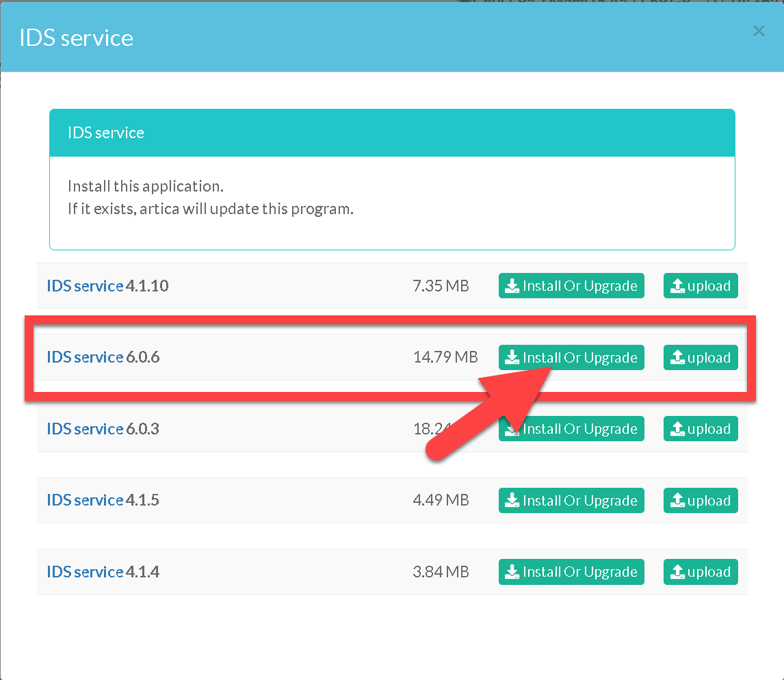Click upload icon for IDS service 4.1.5

coord(677,501)
